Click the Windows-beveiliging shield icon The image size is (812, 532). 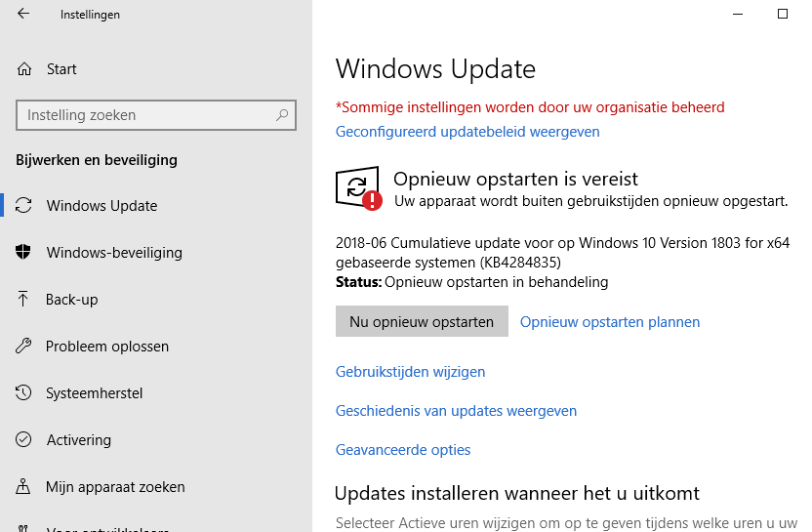coord(24,253)
